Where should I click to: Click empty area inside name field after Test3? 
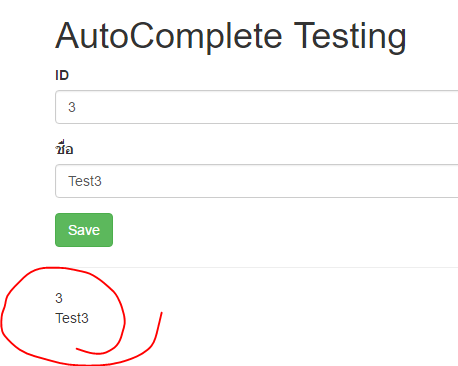click(x=280, y=181)
